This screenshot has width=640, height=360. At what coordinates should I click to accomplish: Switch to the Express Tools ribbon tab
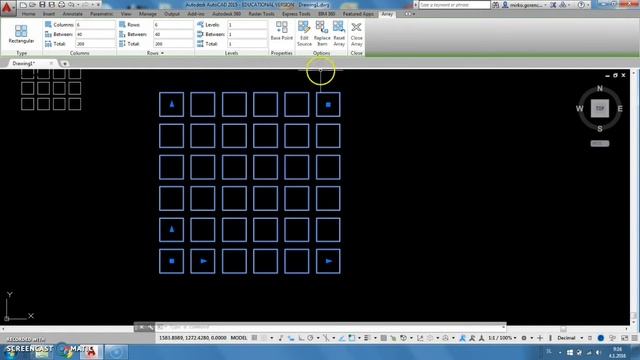tap(296, 14)
